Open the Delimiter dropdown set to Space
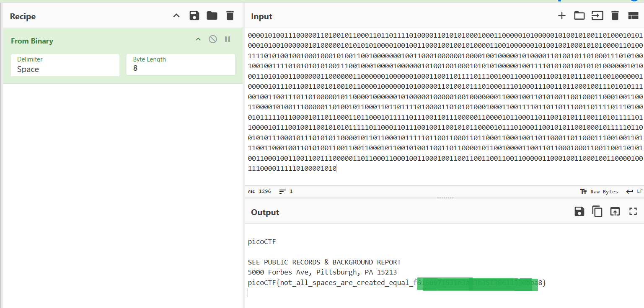644x308 pixels. click(66, 64)
